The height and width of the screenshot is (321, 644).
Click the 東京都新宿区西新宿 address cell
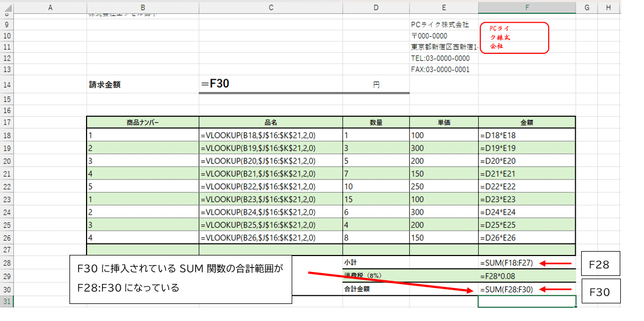tap(444, 47)
